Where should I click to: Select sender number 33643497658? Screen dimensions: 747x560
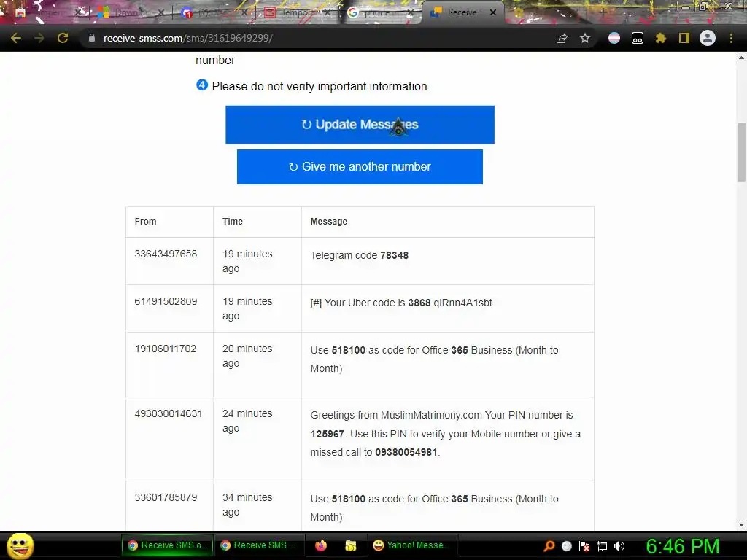(166, 254)
